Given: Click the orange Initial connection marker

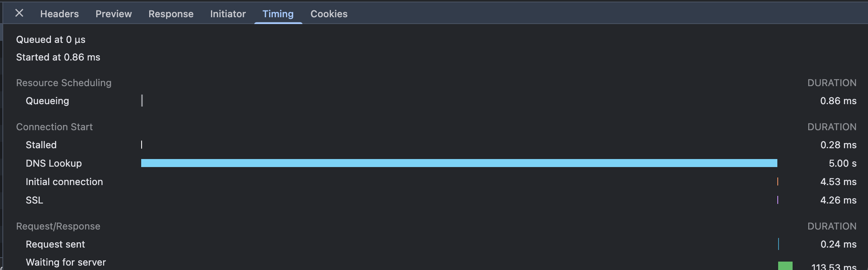Looking at the screenshot, I should pyautogui.click(x=778, y=181).
